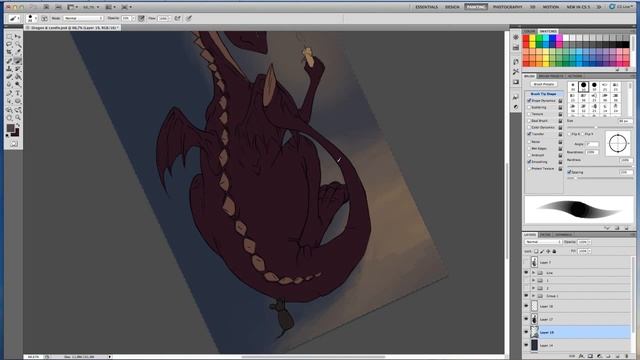640x360 pixels.
Task: Open the layer blend mode Normal dropdown
Action: [x=543, y=242]
